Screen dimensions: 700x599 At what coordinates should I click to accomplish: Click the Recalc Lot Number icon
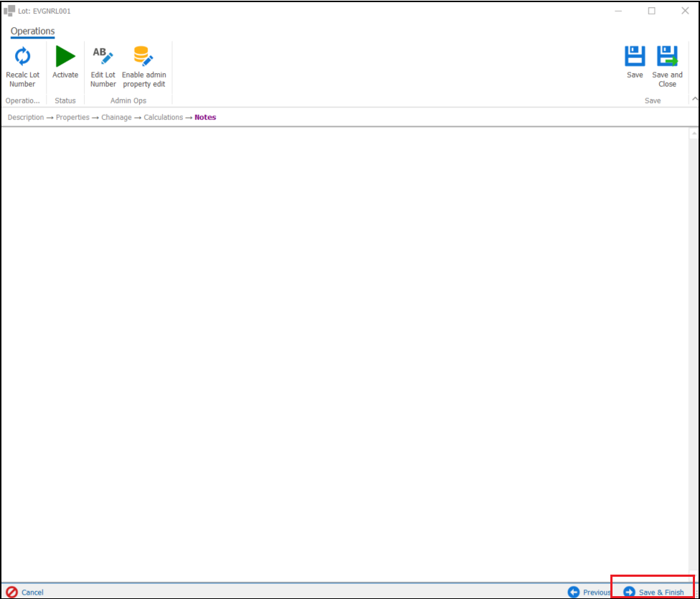pyautogui.click(x=22, y=57)
